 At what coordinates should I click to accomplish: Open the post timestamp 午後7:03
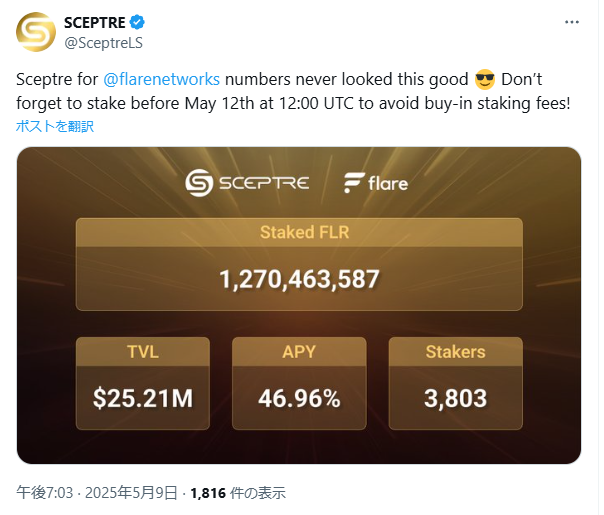pyautogui.click(x=45, y=493)
